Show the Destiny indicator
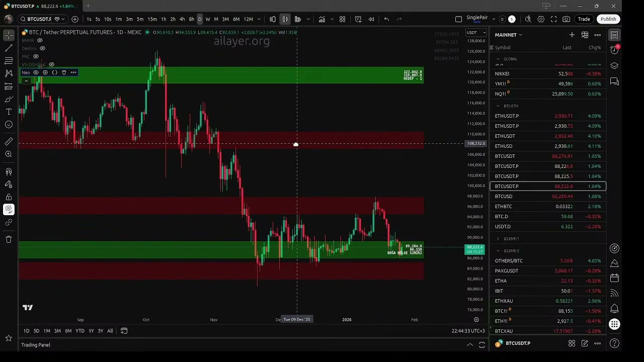The image size is (644, 362). (42, 48)
